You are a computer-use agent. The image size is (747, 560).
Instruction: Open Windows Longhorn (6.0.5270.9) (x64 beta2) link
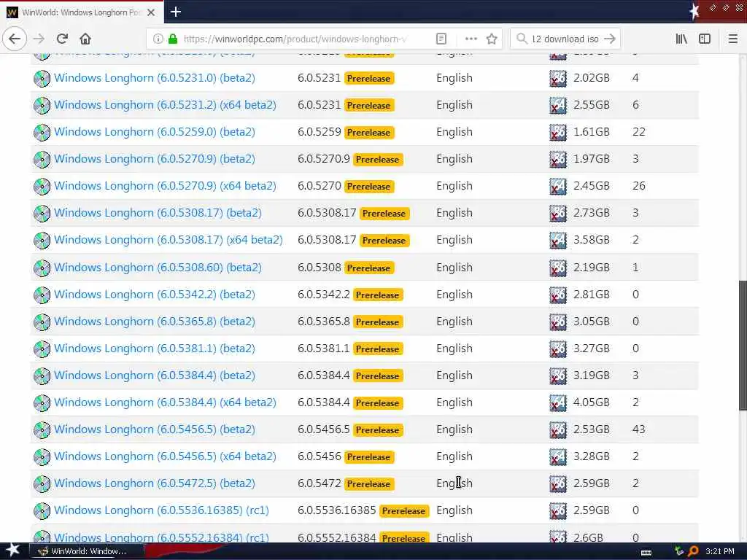[x=165, y=186]
